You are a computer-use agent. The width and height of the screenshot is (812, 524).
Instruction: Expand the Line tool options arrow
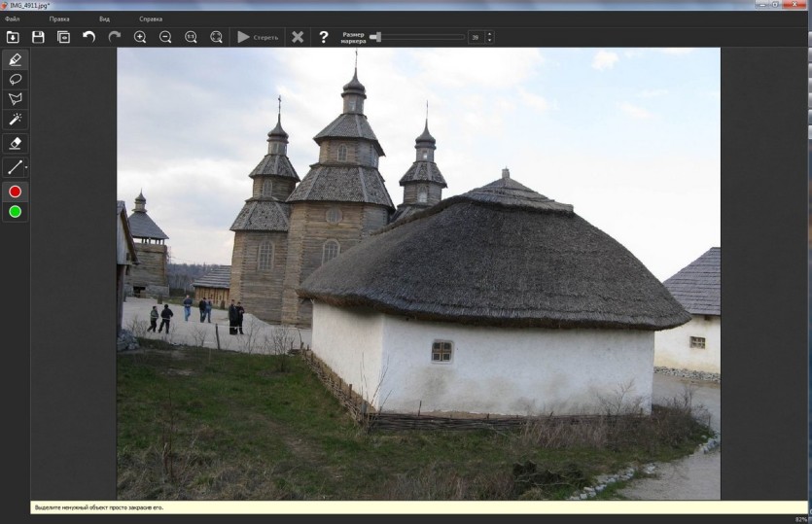click(x=26, y=167)
